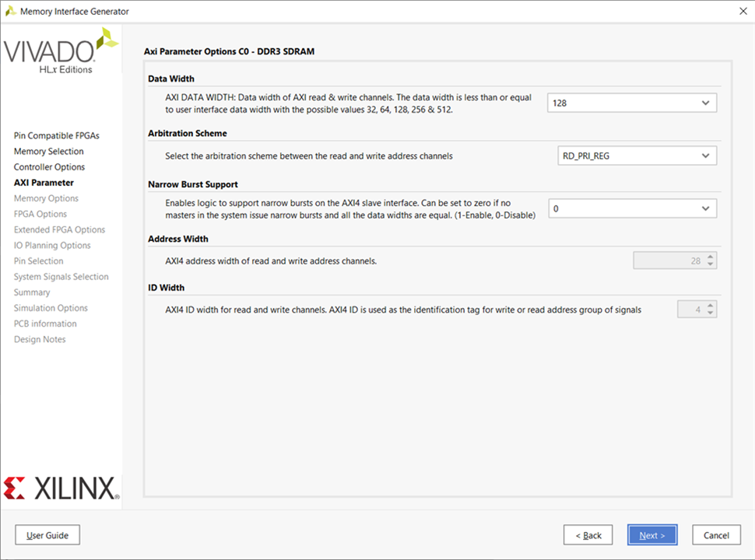Open the AXI Data Width dropdown
Viewport: 755px width, 560px height.
[632, 103]
